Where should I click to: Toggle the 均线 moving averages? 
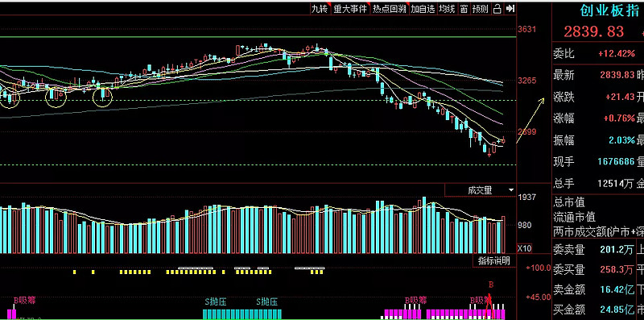click(x=447, y=9)
